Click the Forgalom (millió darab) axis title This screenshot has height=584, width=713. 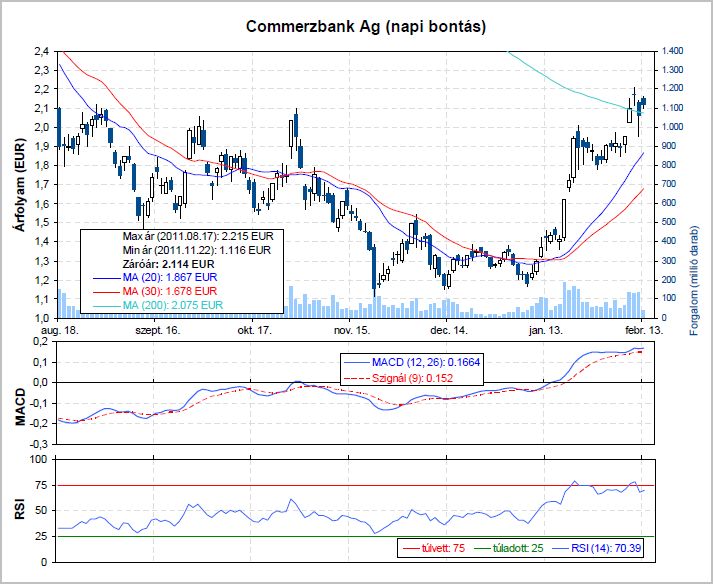[x=694, y=280]
